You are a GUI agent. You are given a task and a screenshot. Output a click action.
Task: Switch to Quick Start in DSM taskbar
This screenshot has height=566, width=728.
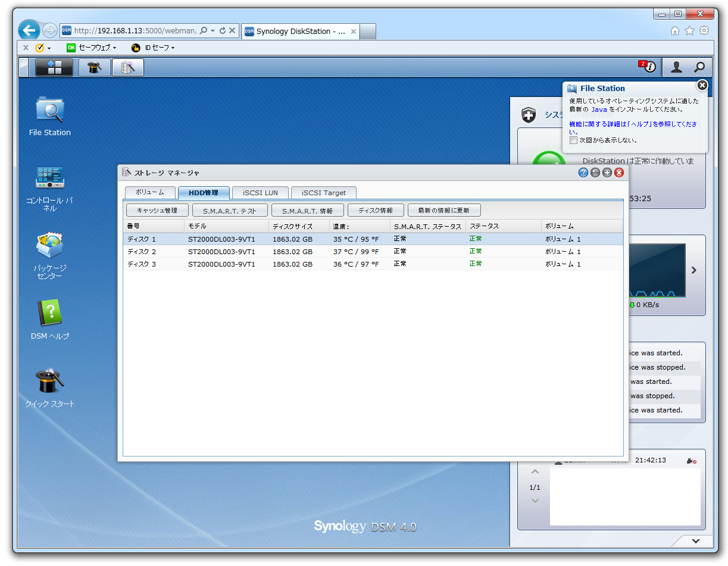point(94,67)
